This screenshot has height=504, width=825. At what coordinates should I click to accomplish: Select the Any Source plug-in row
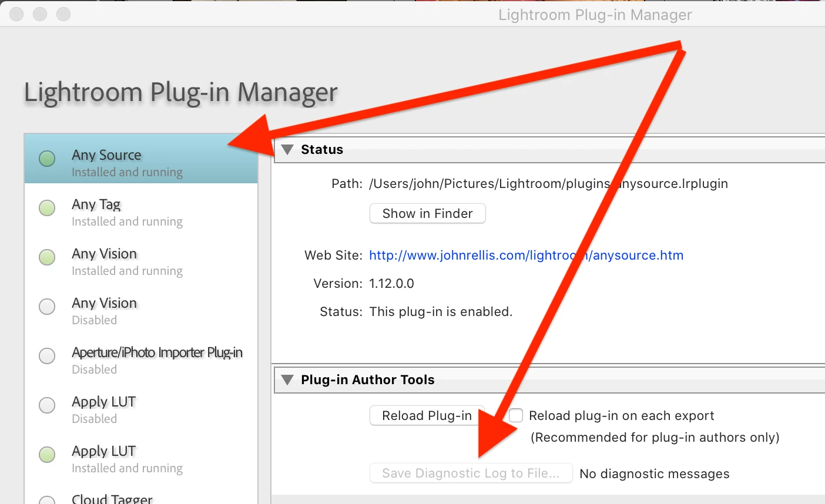click(141, 159)
